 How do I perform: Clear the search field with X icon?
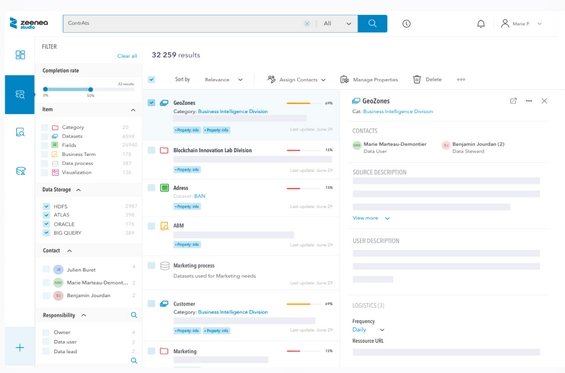tap(307, 23)
